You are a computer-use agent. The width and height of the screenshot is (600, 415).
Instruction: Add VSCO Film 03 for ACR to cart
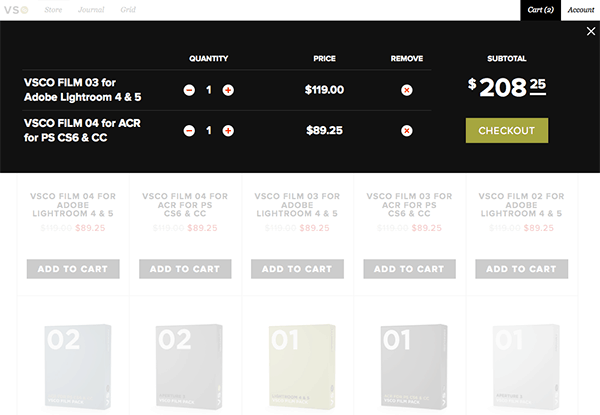tap(409, 269)
